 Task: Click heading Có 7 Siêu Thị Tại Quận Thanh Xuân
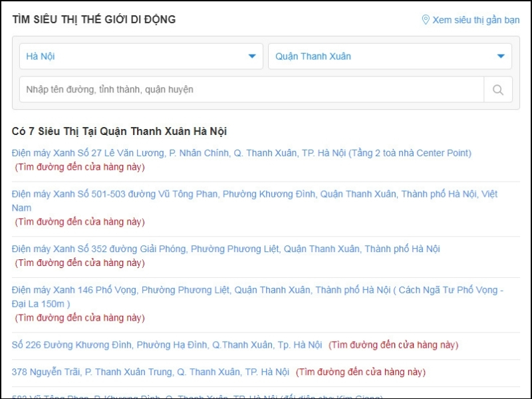(x=120, y=131)
